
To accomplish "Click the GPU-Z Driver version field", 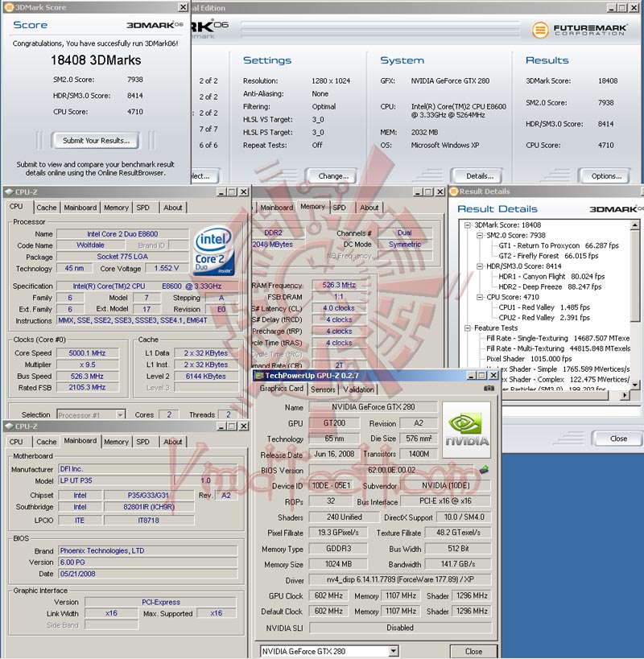I will coord(400,579).
